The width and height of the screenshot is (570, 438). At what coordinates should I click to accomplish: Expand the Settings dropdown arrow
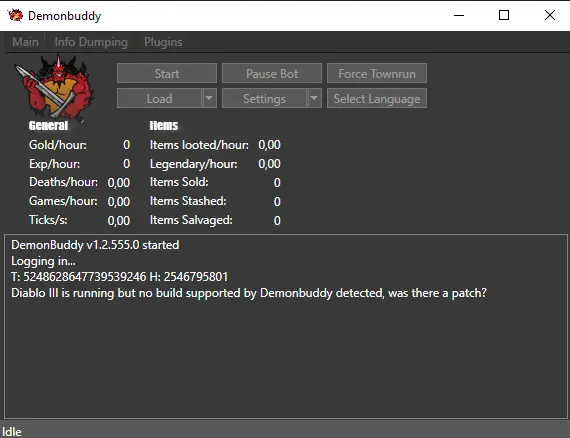click(x=314, y=98)
